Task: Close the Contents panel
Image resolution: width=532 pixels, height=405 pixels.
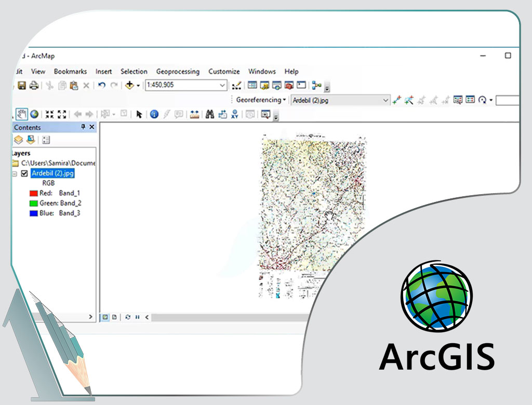Action: (91, 127)
